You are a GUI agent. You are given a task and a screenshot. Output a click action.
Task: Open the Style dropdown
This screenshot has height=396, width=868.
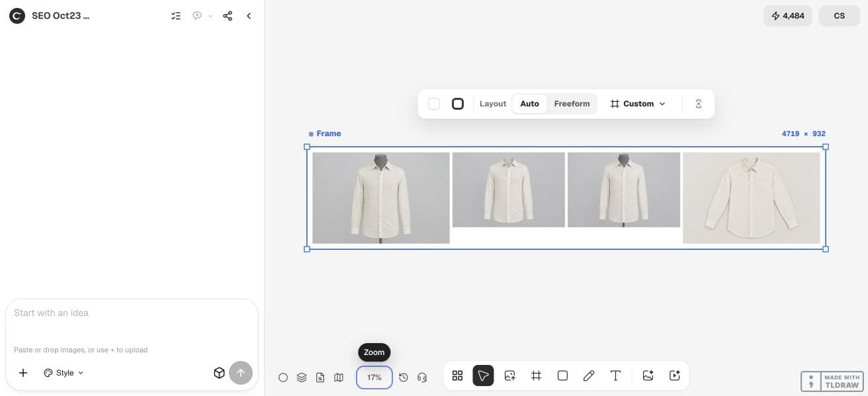tap(64, 373)
